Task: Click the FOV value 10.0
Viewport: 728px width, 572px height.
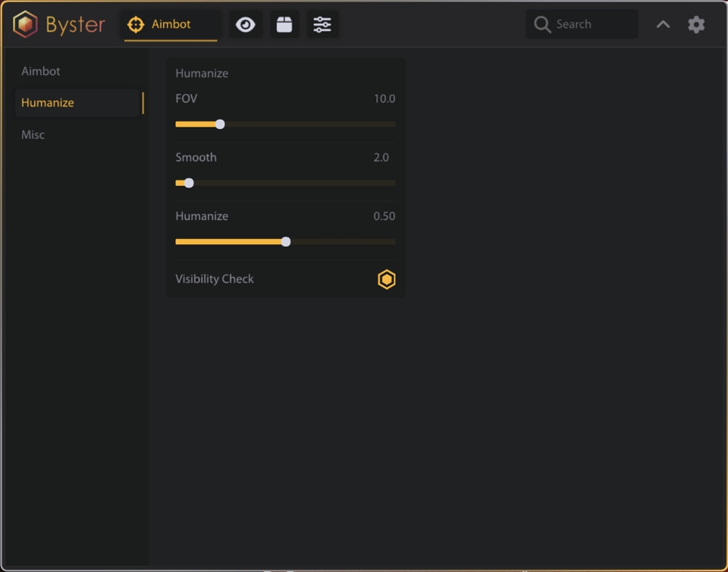Action: click(384, 99)
